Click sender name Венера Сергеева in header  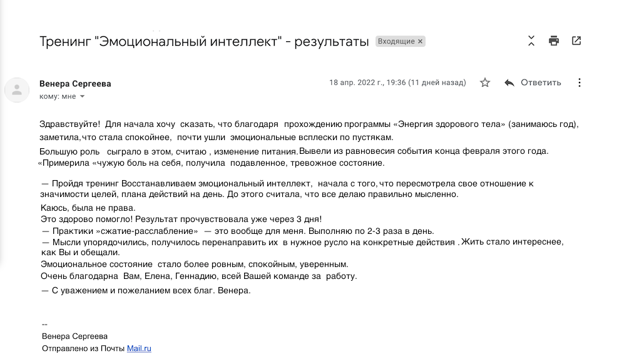point(75,84)
